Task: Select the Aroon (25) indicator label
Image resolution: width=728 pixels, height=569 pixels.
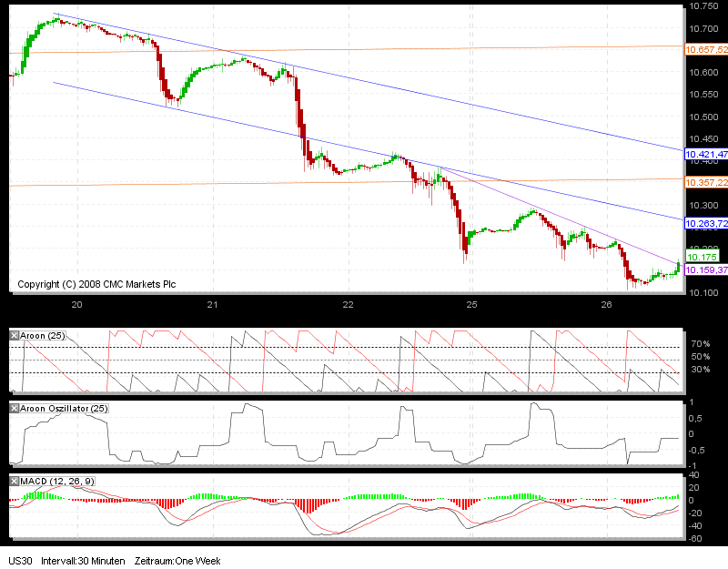Action: coord(41,335)
